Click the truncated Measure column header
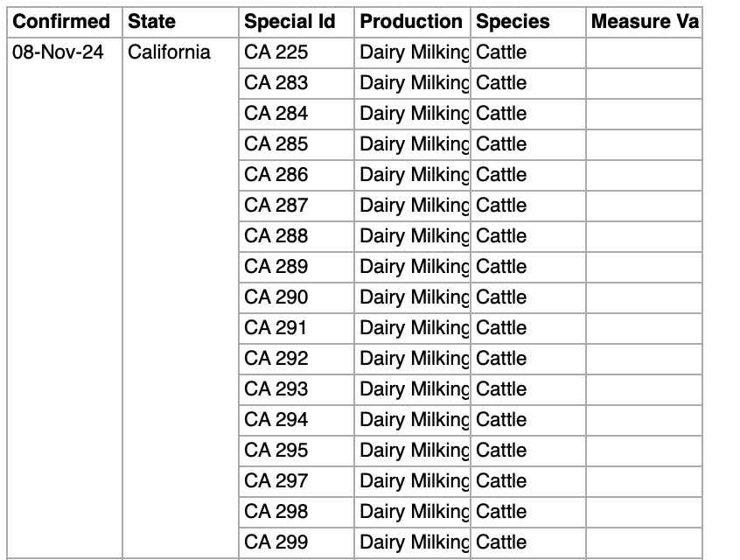 point(644,22)
